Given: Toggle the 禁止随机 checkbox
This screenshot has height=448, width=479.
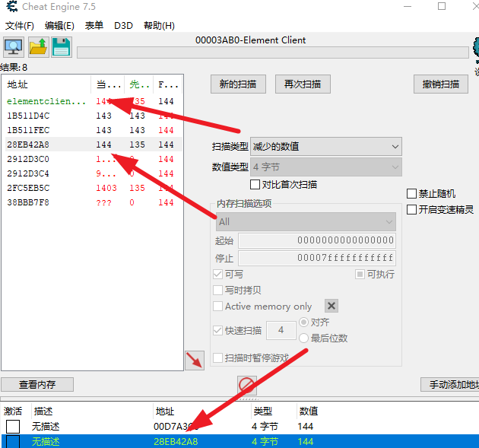Looking at the screenshot, I should 411,194.
